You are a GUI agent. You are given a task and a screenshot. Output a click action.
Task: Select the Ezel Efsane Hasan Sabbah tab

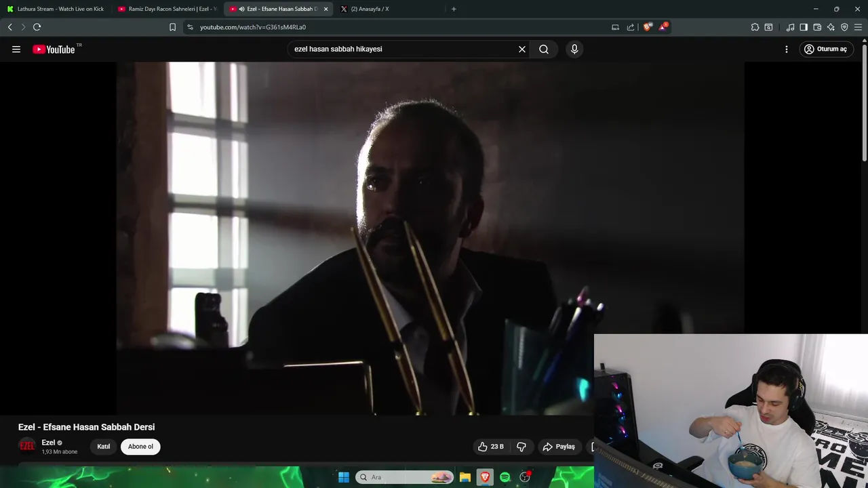[x=277, y=9]
